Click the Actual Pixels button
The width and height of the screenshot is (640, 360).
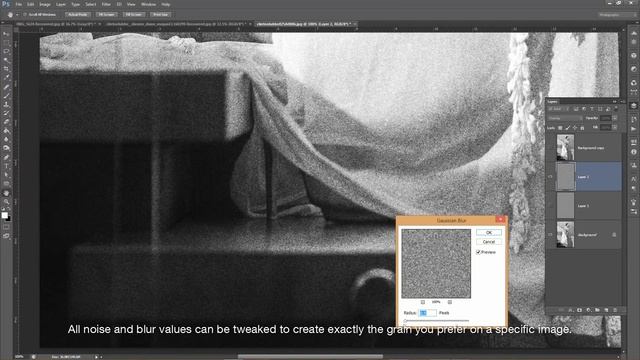(78, 15)
